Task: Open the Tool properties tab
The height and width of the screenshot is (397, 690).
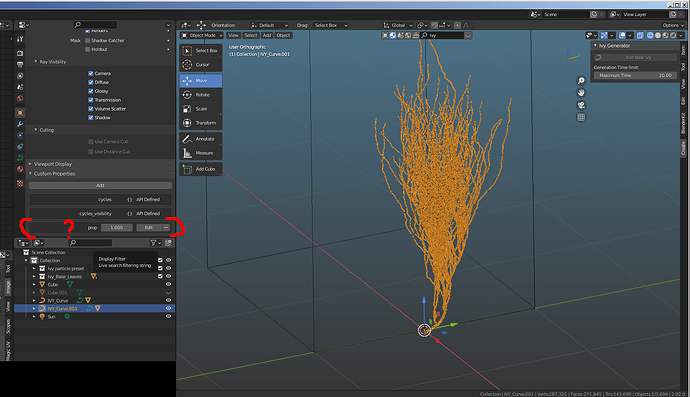Action: coord(20,39)
